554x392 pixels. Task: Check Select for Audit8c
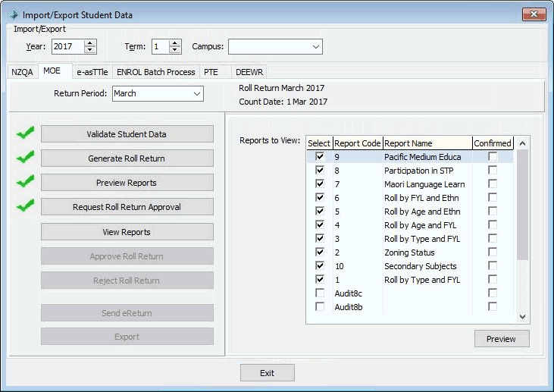[320, 293]
